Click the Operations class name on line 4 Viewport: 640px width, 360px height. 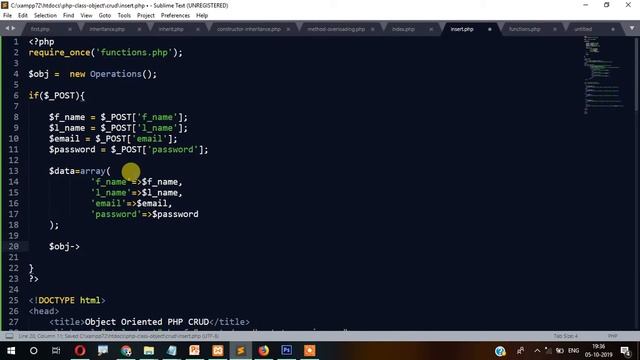tap(116, 74)
